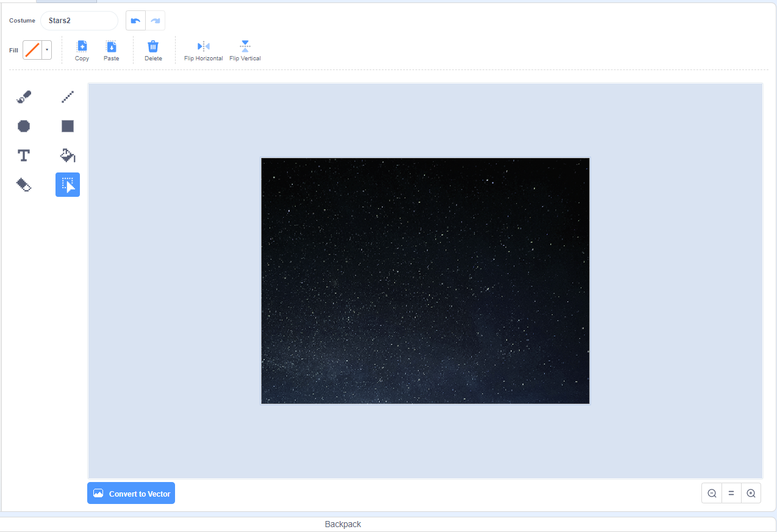Pick the Circle shape tool
Viewport: 777px width, 532px height.
24,126
